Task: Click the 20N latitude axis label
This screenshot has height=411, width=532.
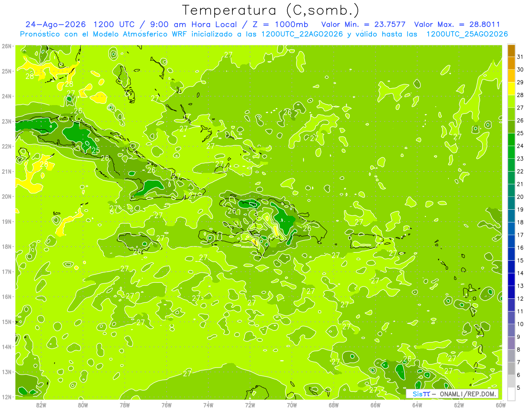Action: click(x=7, y=196)
